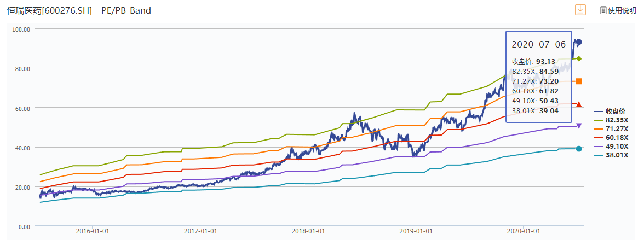Hide the 82.35X band via legend
This screenshot has height=240, width=644.
613,120
